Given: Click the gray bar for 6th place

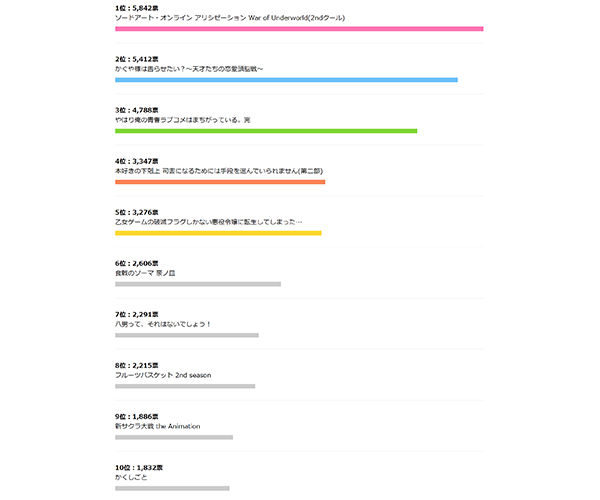Looking at the screenshot, I should [x=198, y=284].
